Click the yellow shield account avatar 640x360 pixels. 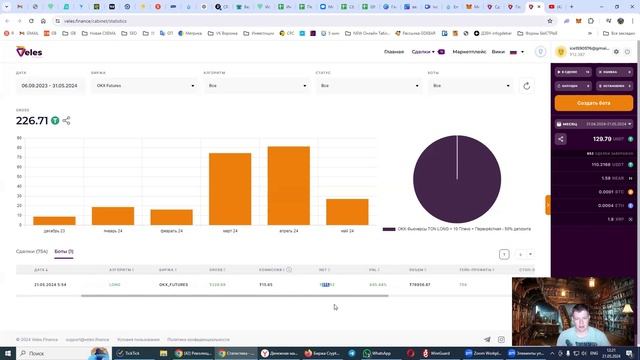point(561,52)
